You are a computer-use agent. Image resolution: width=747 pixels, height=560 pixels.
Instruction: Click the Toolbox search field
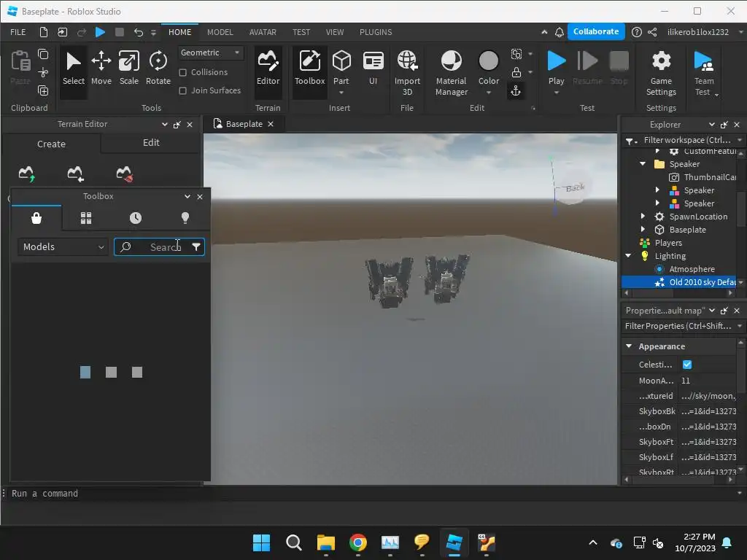tap(160, 246)
